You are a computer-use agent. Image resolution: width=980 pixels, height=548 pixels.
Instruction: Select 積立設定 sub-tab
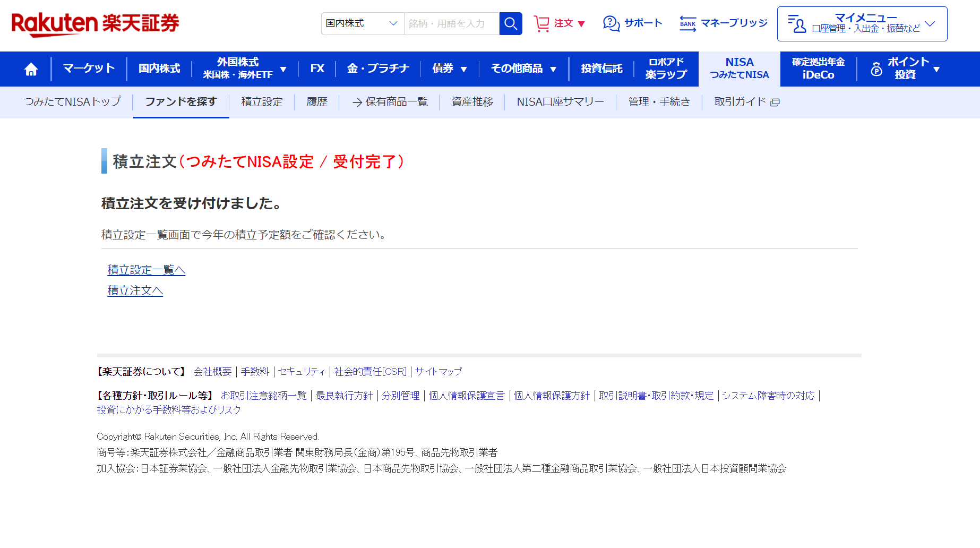coord(262,101)
